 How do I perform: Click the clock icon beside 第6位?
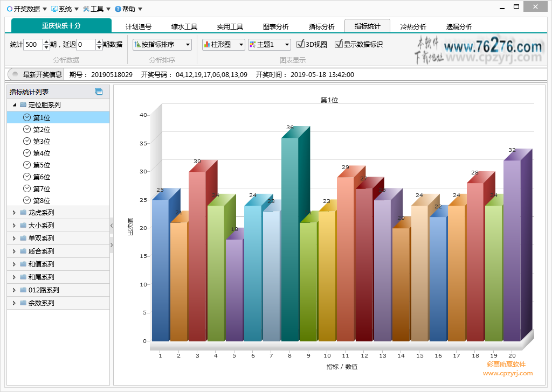tap(27, 177)
